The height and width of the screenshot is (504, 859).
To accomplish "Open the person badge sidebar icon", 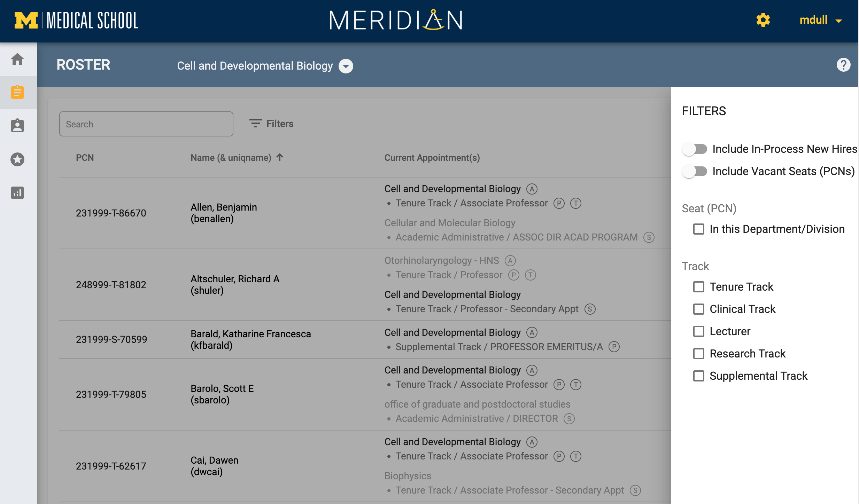I will (x=17, y=126).
